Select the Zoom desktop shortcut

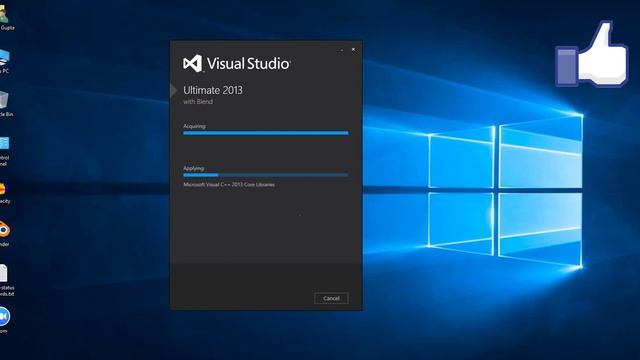click(4, 320)
